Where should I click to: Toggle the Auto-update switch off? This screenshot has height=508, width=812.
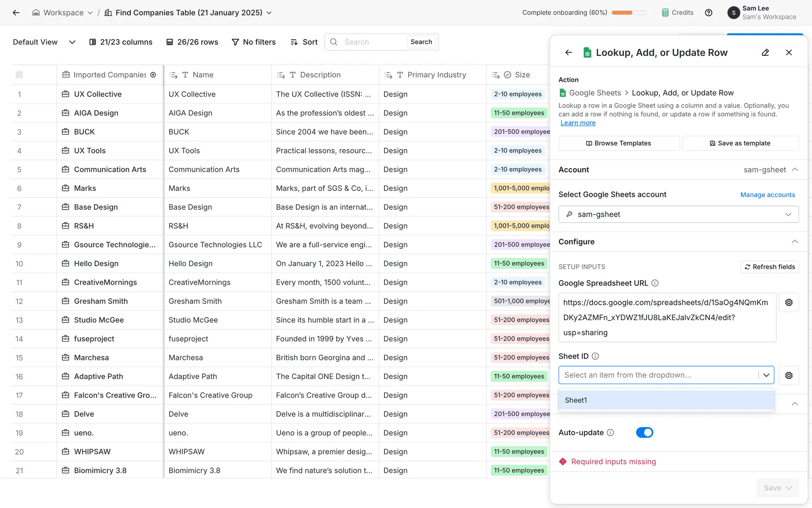coord(644,432)
